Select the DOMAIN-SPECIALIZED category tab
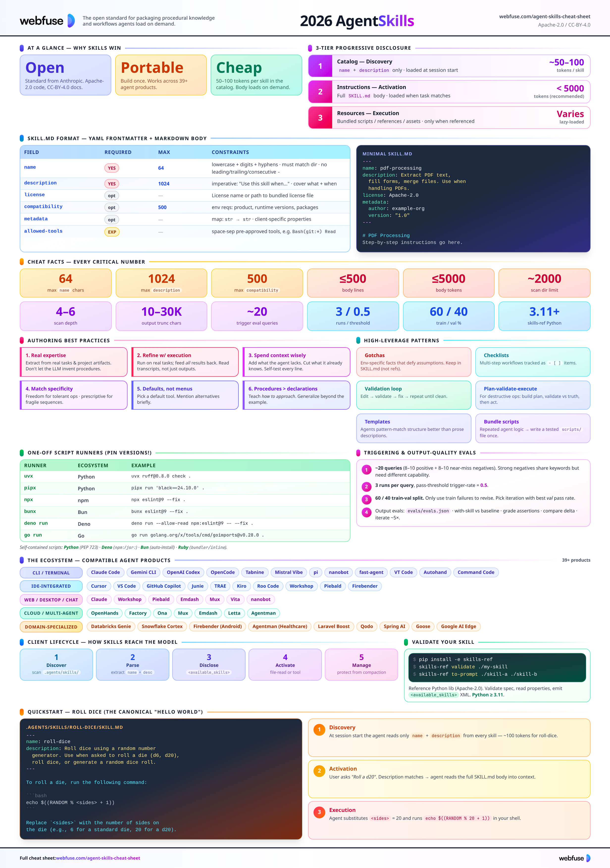 pyautogui.click(x=51, y=627)
